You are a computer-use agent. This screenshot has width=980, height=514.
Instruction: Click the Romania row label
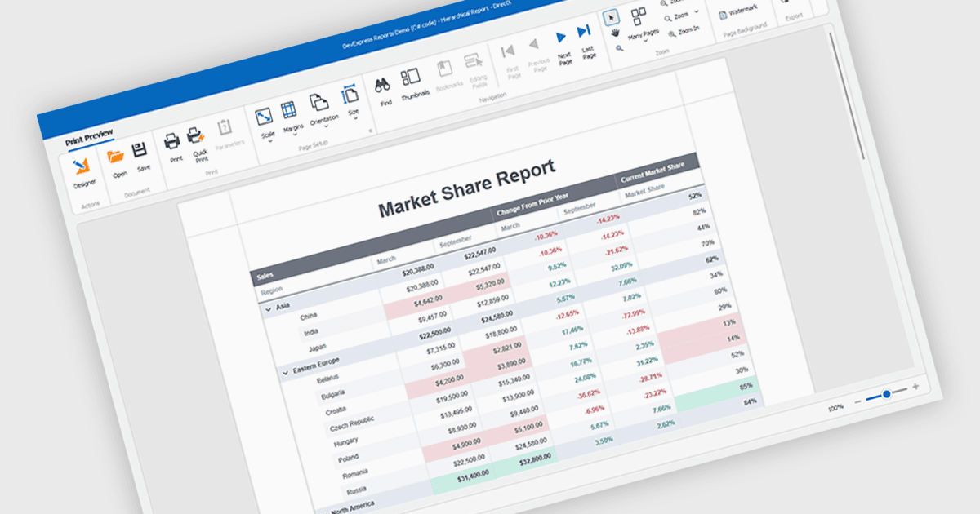(x=355, y=473)
